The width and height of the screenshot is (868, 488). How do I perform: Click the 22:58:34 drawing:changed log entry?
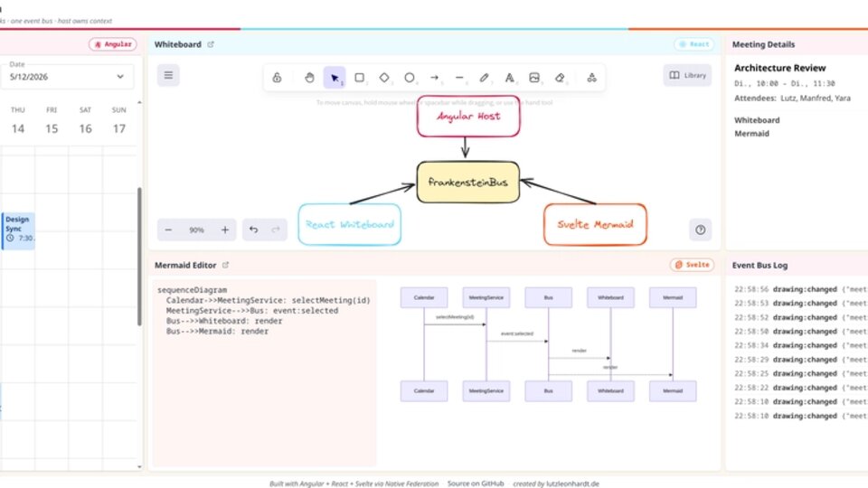click(x=800, y=345)
